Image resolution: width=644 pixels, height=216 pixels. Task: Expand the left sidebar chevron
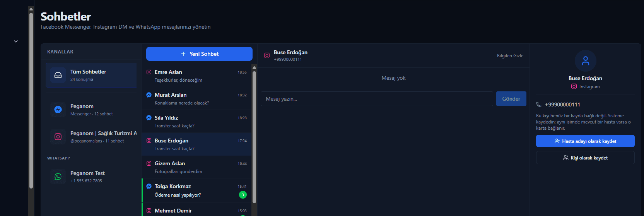click(x=16, y=41)
